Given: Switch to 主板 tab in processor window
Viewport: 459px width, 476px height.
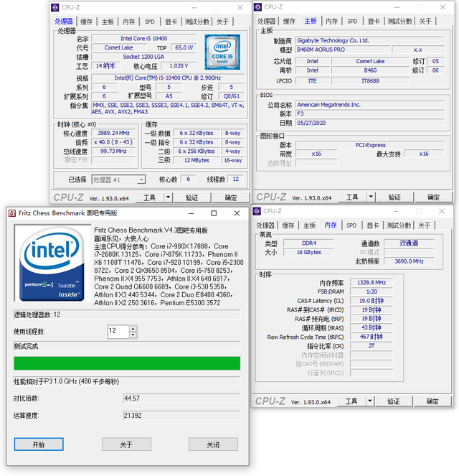Looking at the screenshot, I should 108,22.
